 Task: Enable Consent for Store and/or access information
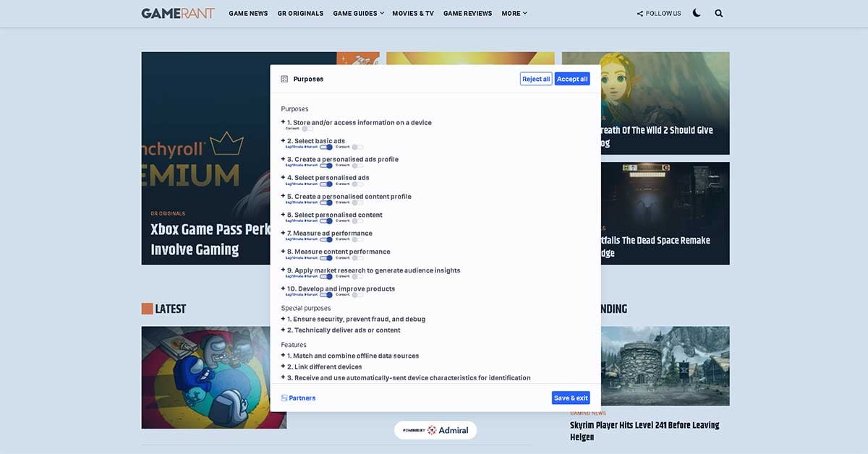pos(306,129)
